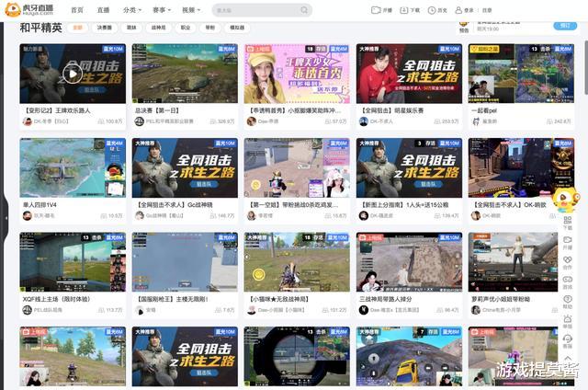Screen dimensions: 588x390
Task: Select the 模拟器 filter tab
Action: pyautogui.click(x=237, y=28)
